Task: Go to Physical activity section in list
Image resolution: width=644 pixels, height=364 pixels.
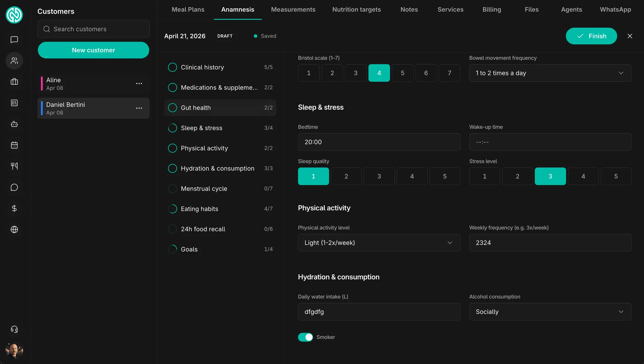Action: coord(220,148)
